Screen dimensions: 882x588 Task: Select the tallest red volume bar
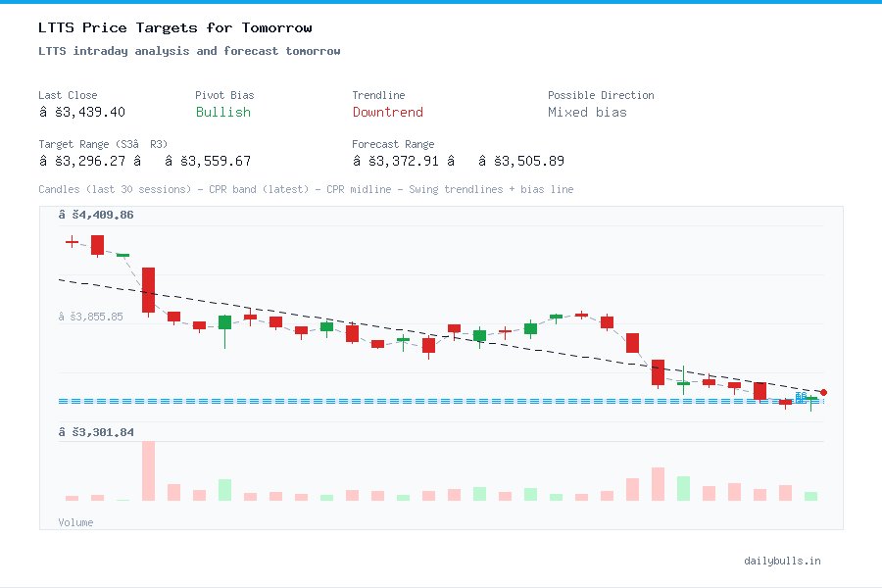(147, 472)
